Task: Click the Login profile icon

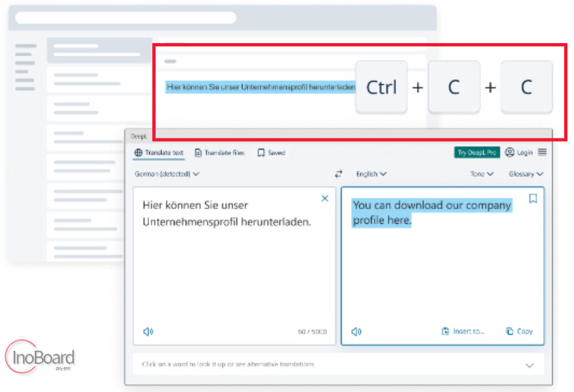Action: [x=509, y=152]
